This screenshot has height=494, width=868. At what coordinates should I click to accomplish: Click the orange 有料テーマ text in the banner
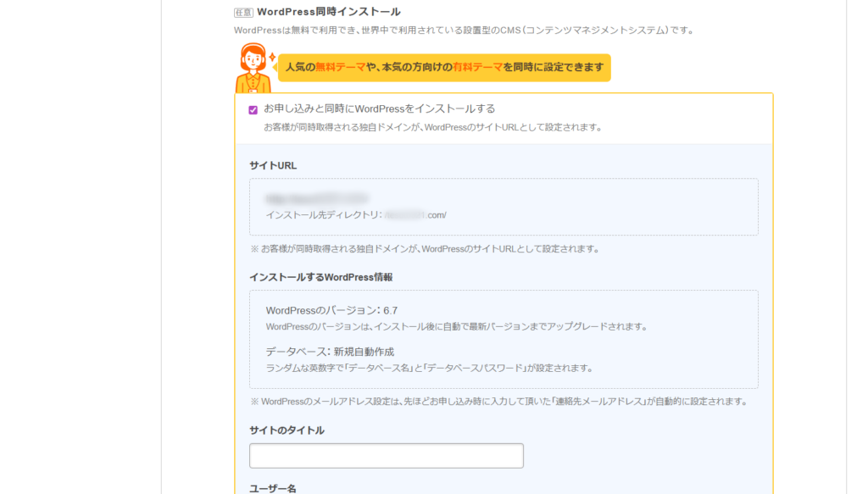478,67
